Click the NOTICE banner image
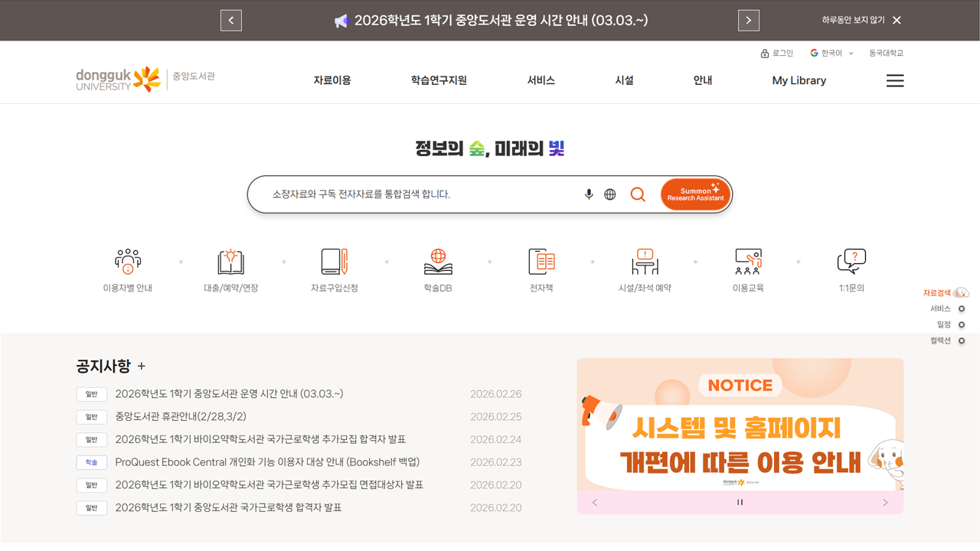Image resolution: width=980 pixels, height=551 pixels. coord(740,425)
